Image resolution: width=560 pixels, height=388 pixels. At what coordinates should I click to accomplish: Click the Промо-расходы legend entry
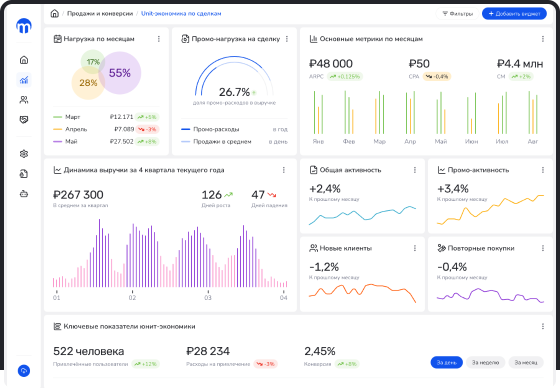(x=234, y=129)
